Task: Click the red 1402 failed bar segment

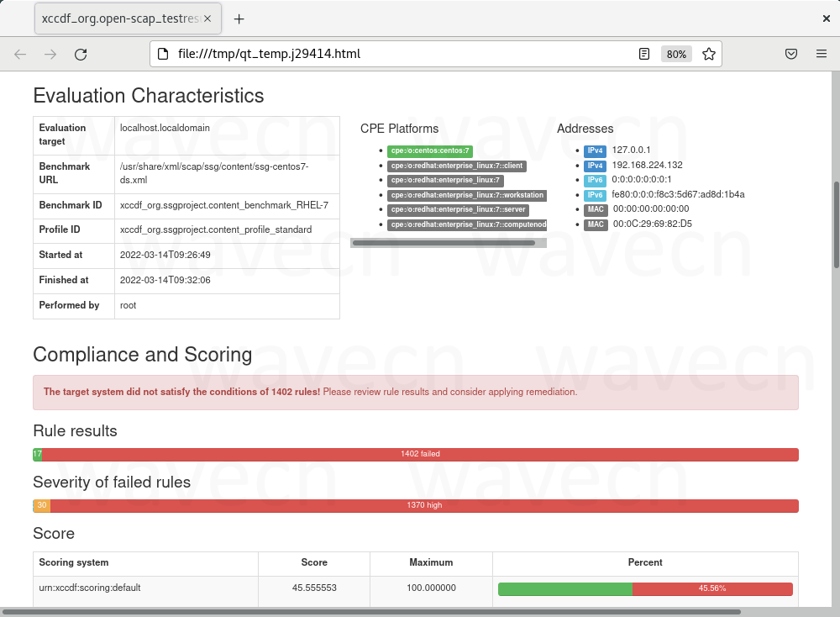Action: pyautogui.click(x=420, y=454)
